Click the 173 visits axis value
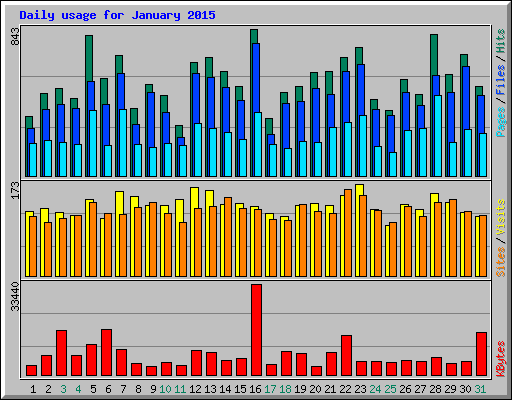512x400 pixels. [x=15, y=190]
